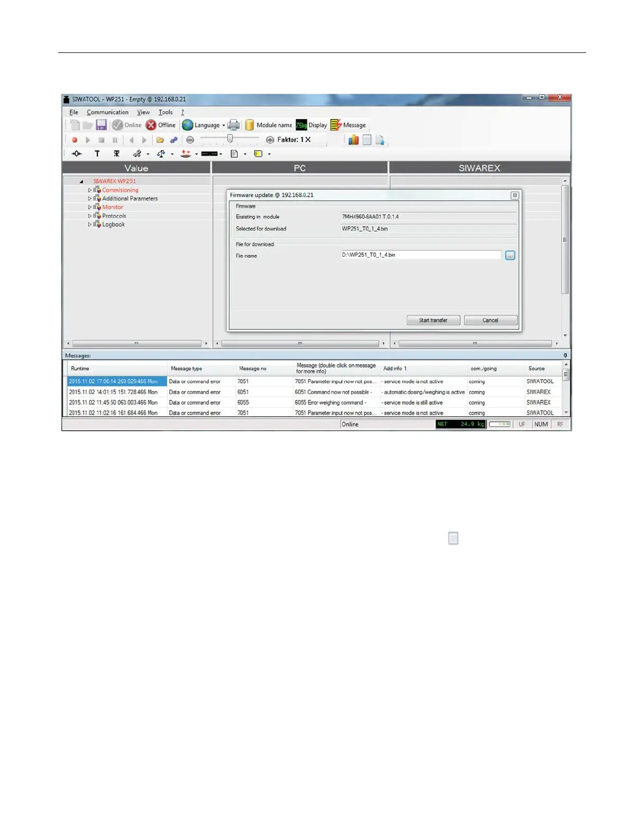Click the dosing bowl icon with red arrows
Screen dimensions: 630x840
point(186,153)
